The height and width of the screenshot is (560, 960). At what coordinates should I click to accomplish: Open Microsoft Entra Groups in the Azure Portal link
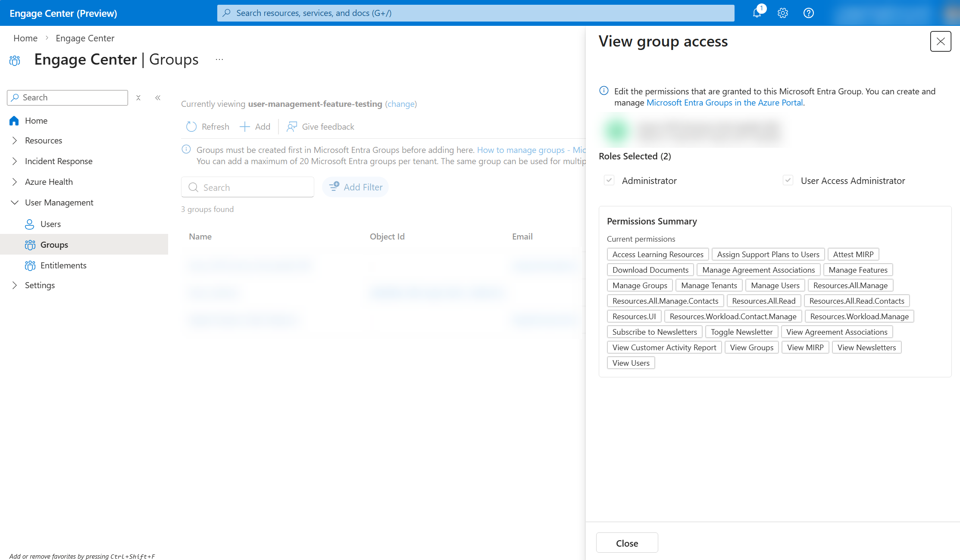pyautogui.click(x=725, y=103)
